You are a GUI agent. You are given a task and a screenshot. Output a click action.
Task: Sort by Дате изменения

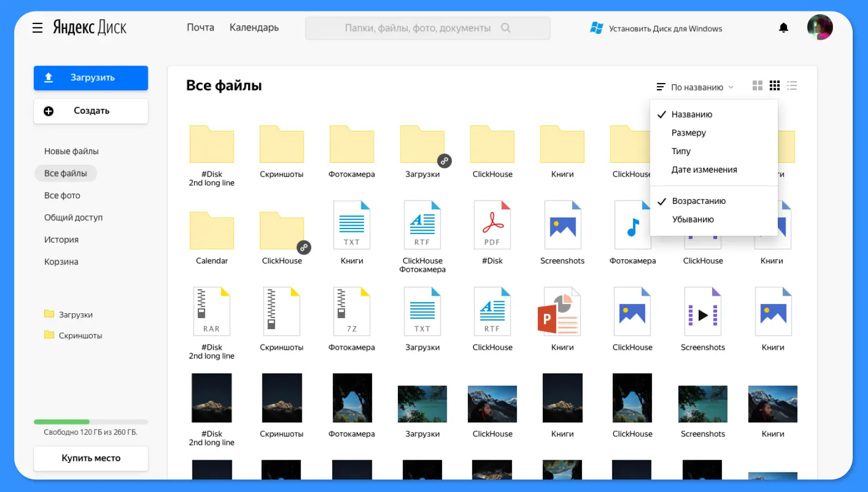[704, 170]
